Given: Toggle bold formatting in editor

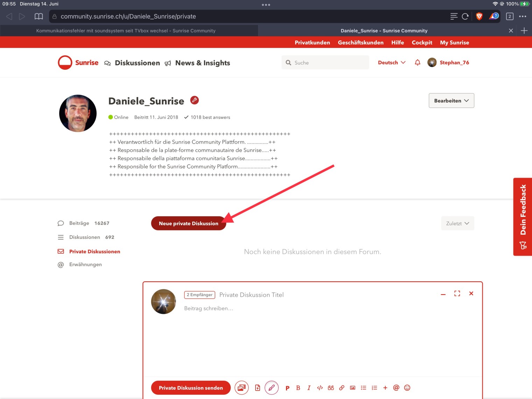Looking at the screenshot, I should click(298, 388).
